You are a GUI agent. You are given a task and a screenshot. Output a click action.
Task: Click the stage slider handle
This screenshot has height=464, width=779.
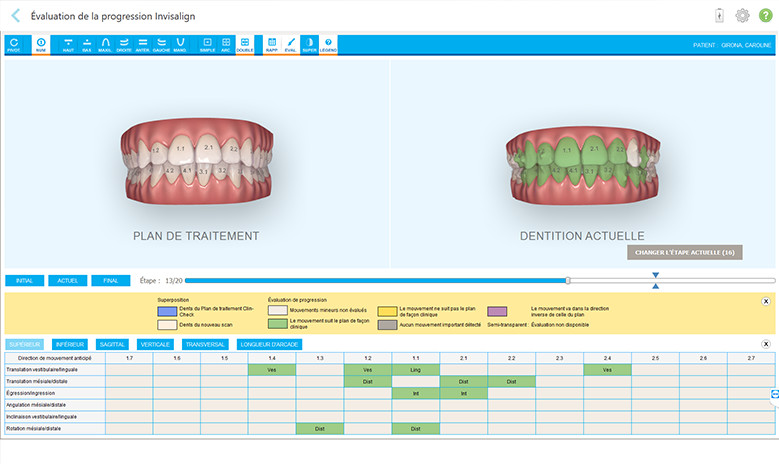pos(568,281)
